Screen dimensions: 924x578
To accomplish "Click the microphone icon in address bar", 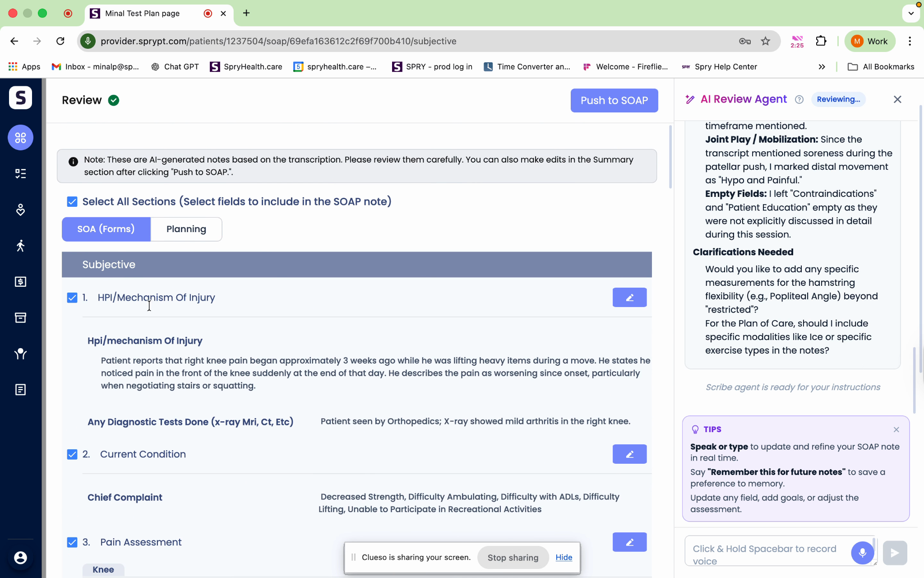I will (88, 41).
